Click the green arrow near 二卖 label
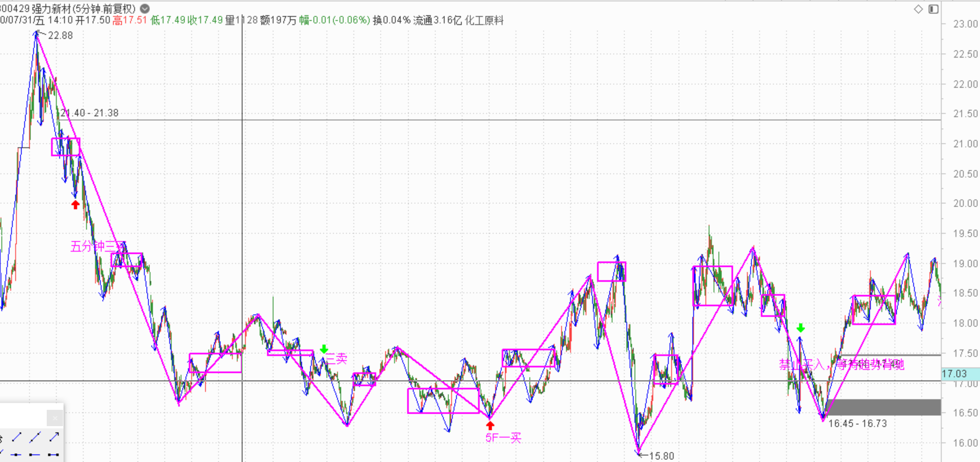 point(324,349)
